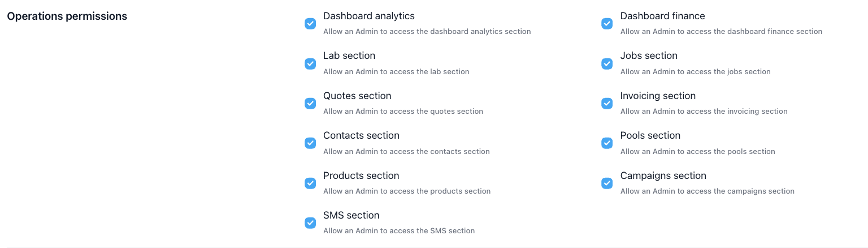
Task: Untick the Jobs section checkbox
Action: pyautogui.click(x=607, y=63)
